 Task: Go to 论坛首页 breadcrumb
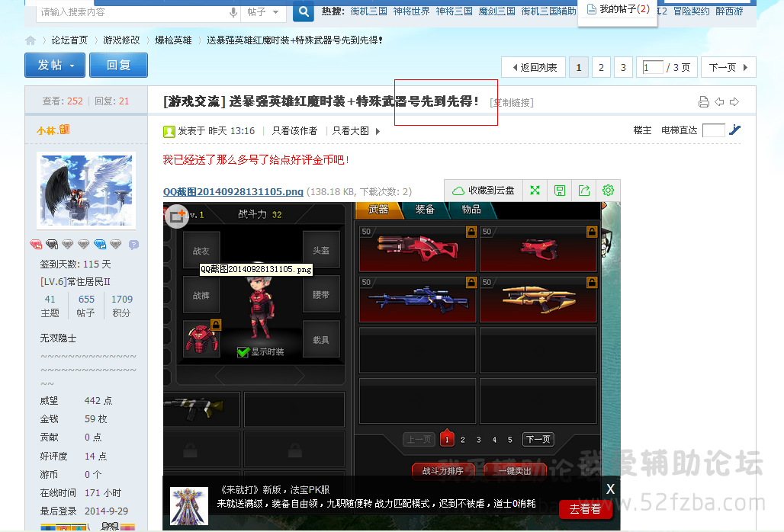[x=69, y=40]
